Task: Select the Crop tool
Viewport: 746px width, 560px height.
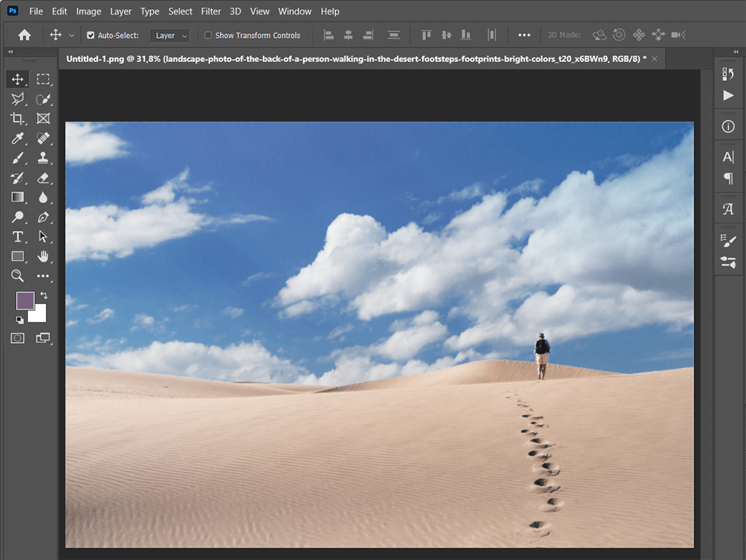Action: click(17, 119)
